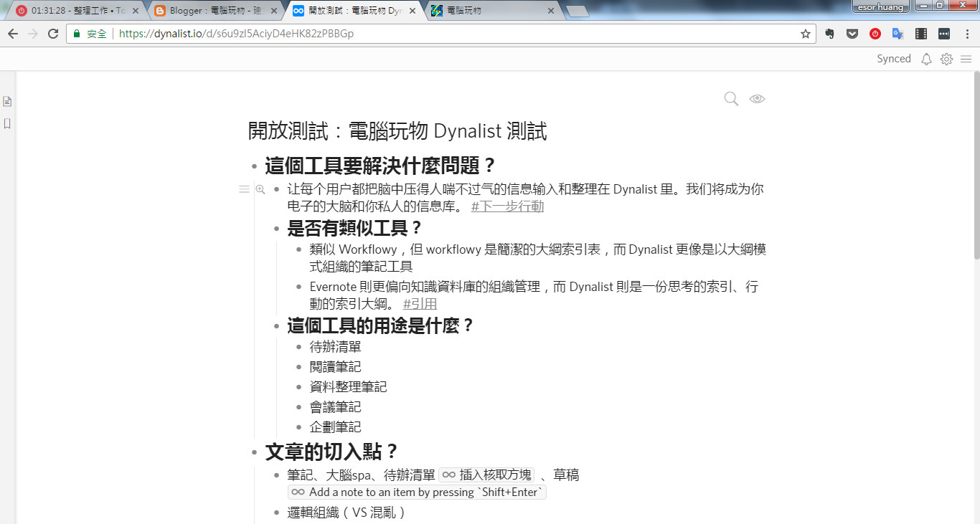This screenshot has height=524, width=980.
Task: Reload the Dynalist page
Action: pos(53,34)
